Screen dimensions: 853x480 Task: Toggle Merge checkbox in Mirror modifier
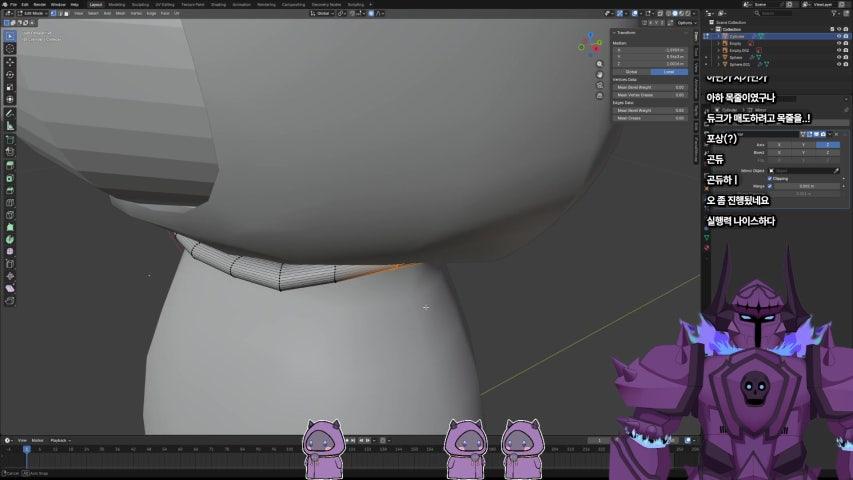[x=770, y=186]
